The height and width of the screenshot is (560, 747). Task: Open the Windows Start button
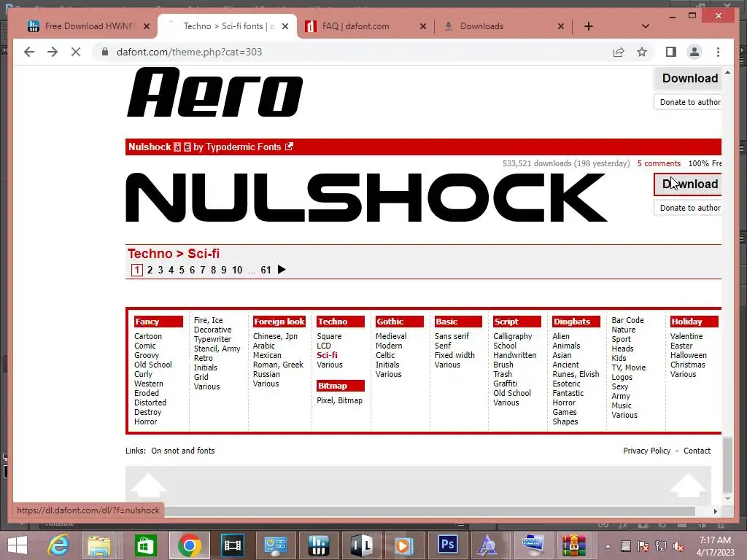point(18,545)
